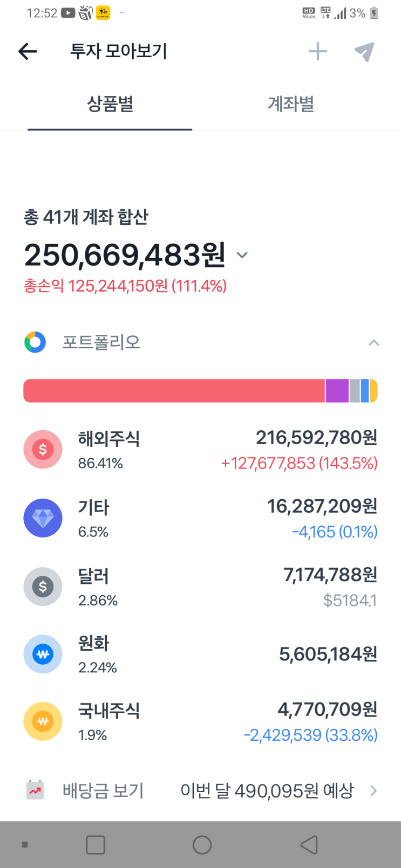Tap the plus add icon
This screenshot has height=868, width=401.
pyautogui.click(x=318, y=52)
